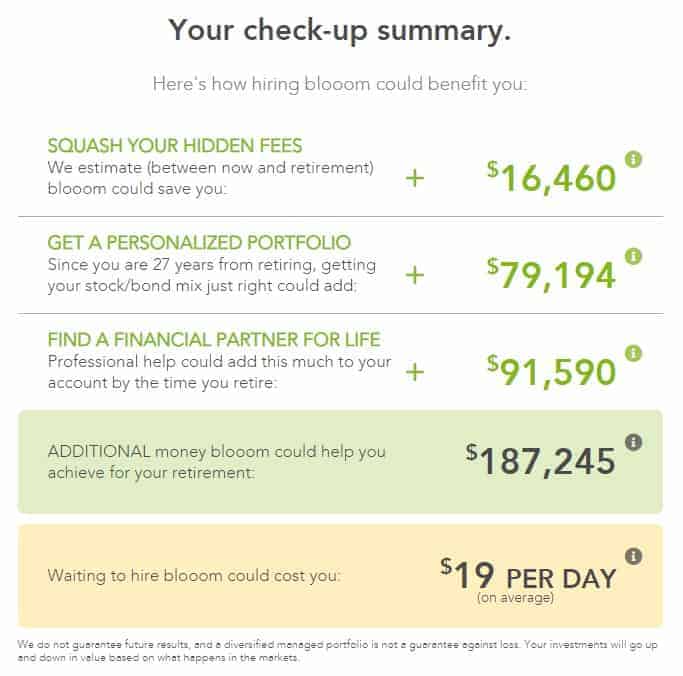Click the $79,194 portfolio amount
Screen dimensions: 683x676
(551, 275)
